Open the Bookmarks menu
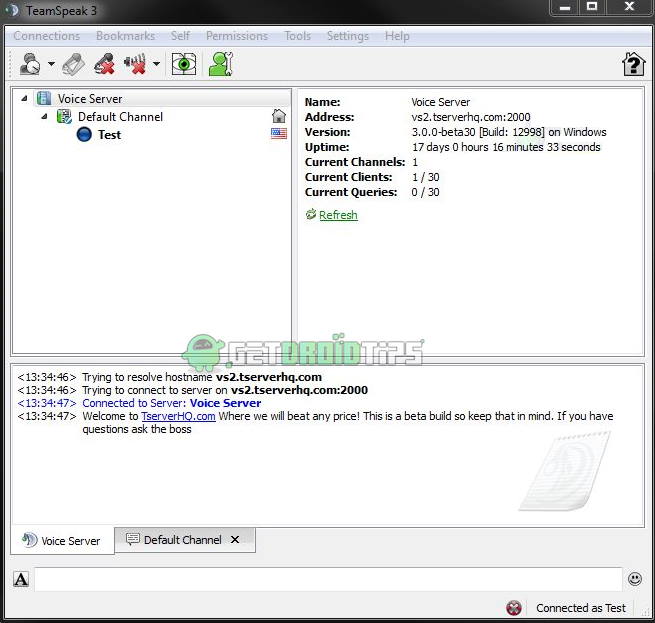655x623 pixels. 125,36
